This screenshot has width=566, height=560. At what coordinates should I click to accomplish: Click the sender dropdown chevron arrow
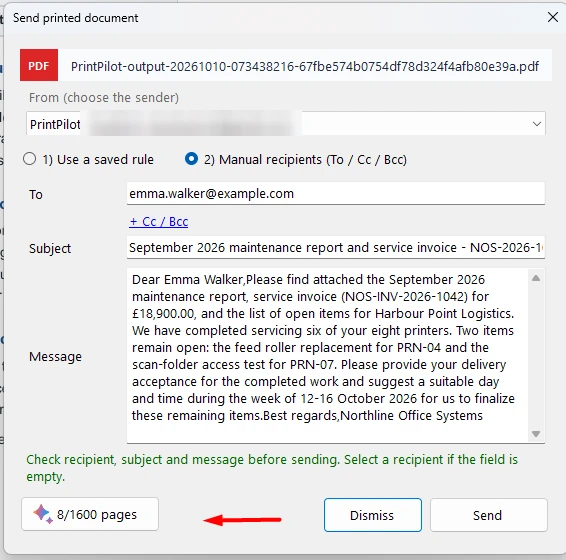click(x=536, y=124)
